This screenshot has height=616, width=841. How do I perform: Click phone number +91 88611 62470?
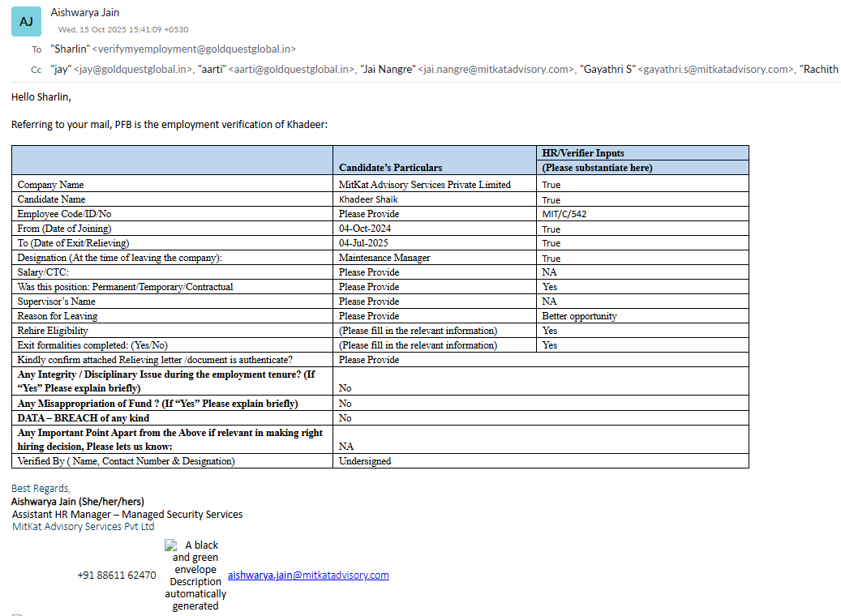117,575
